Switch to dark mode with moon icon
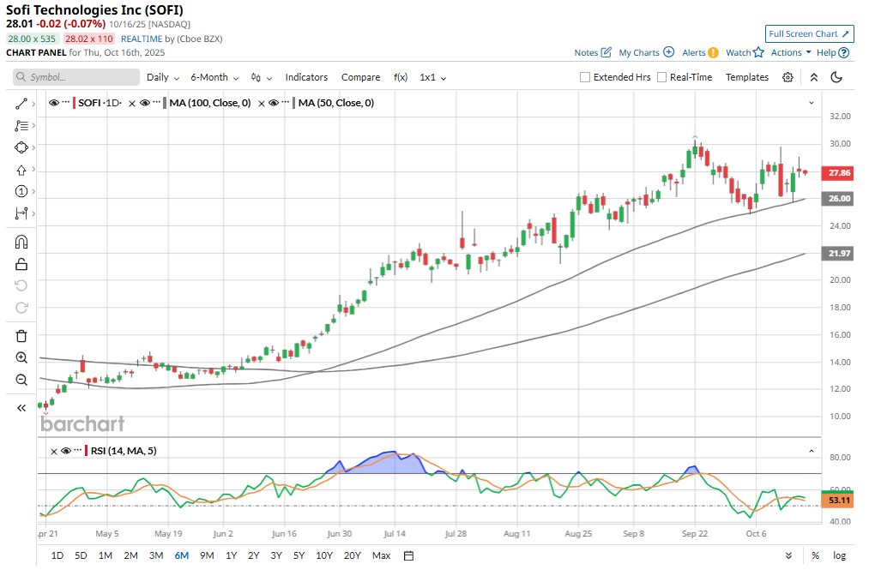The image size is (869, 588). click(x=837, y=77)
